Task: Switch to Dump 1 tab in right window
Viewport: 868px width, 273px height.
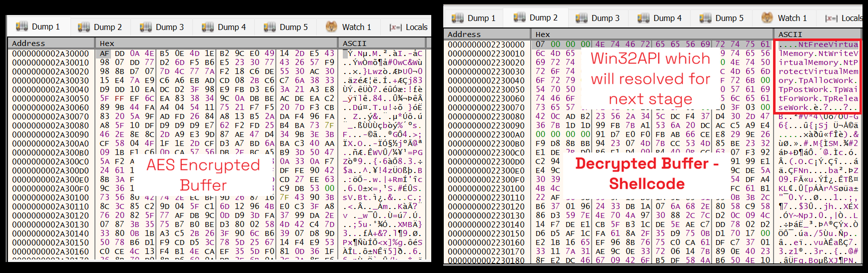Action: [x=474, y=18]
